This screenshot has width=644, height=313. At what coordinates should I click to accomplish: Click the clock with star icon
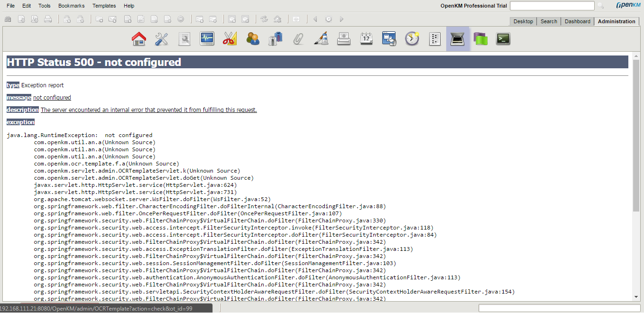412,39
